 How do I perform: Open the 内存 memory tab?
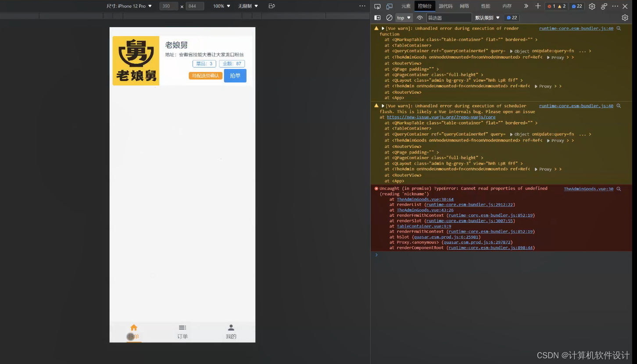pyautogui.click(x=507, y=6)
